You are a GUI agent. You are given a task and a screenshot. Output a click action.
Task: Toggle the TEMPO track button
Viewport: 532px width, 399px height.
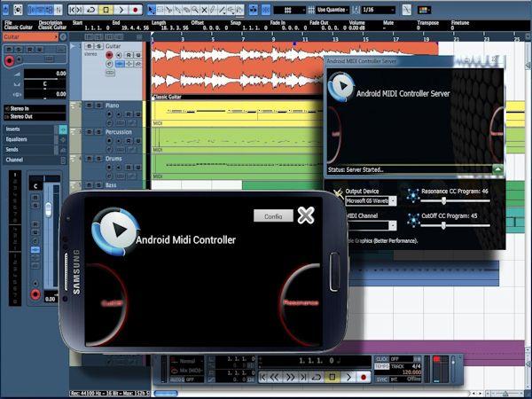(381, 366)
